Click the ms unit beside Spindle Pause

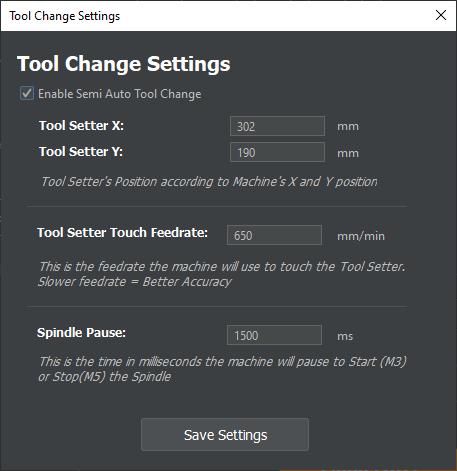coord(345,336)
